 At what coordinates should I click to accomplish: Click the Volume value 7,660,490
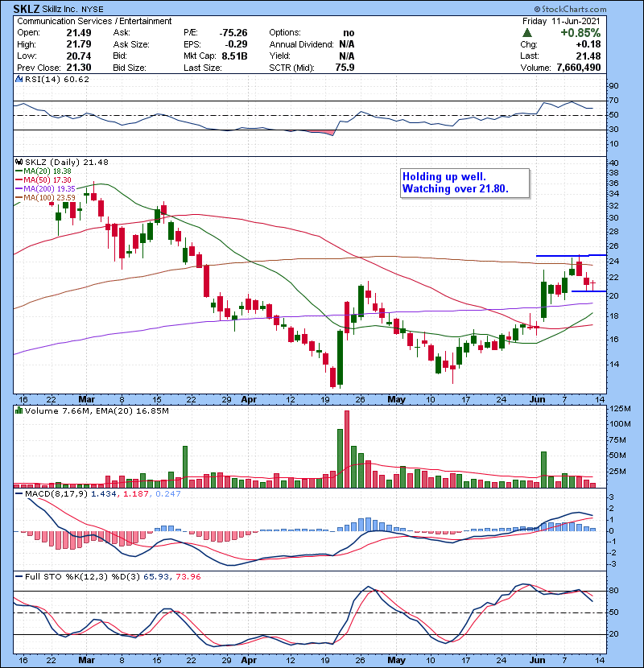click(x=579, y=68)
